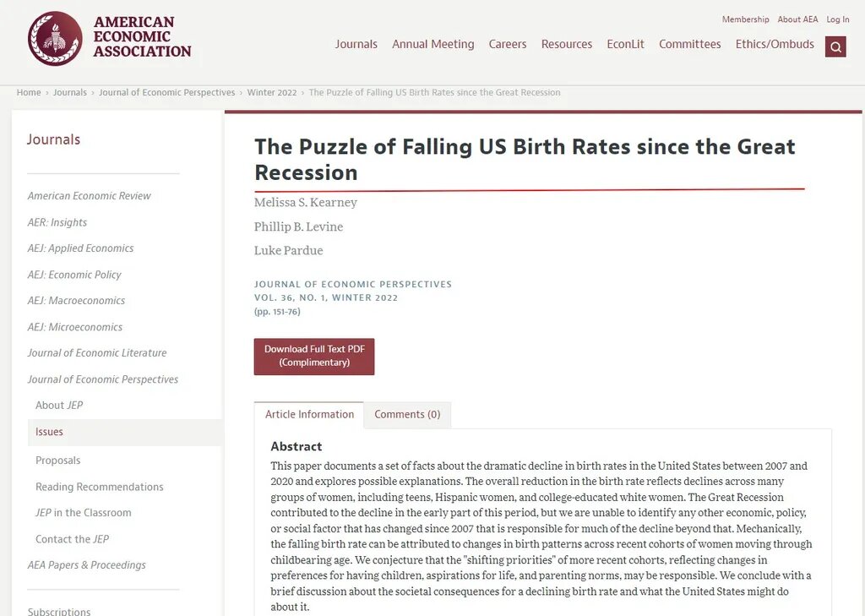
Task: Switch to the Comments (0) tab
Action: (x=407, y=415)
